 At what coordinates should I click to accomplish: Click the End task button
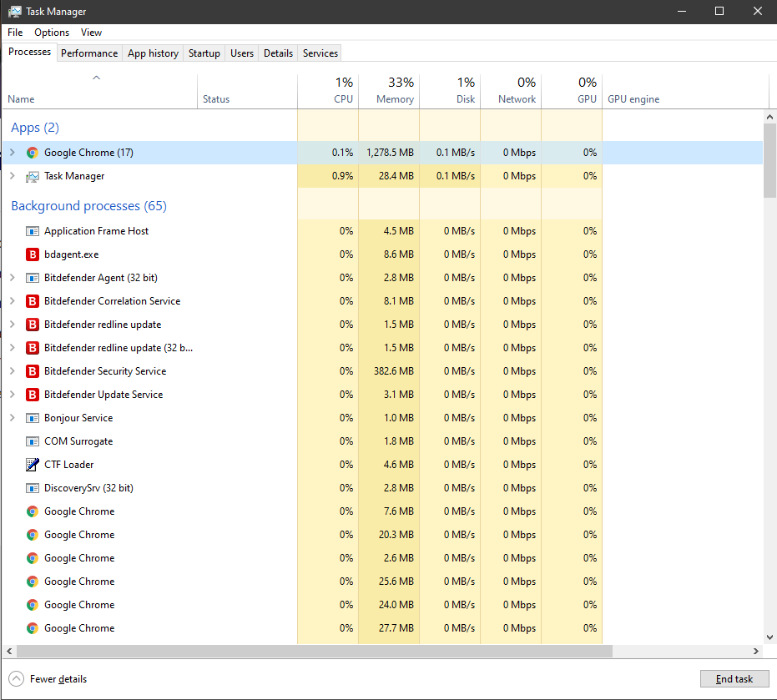(x=734, y=678)
